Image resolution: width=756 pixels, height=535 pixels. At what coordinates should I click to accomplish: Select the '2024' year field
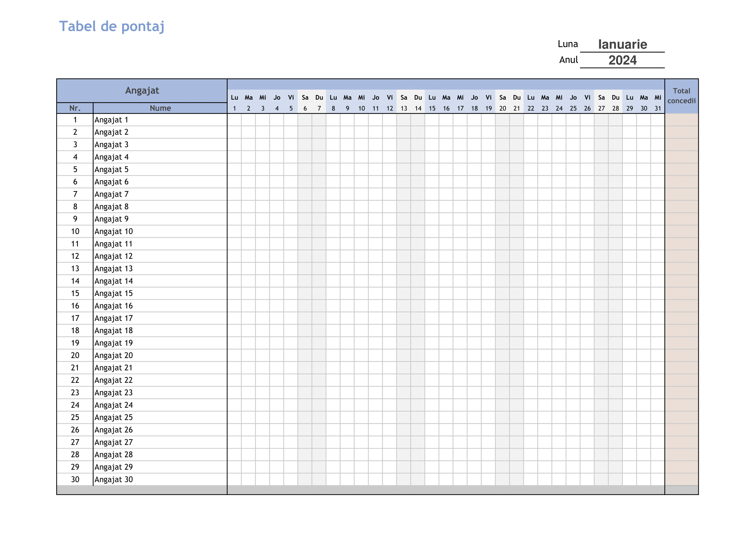coord(622,60)
